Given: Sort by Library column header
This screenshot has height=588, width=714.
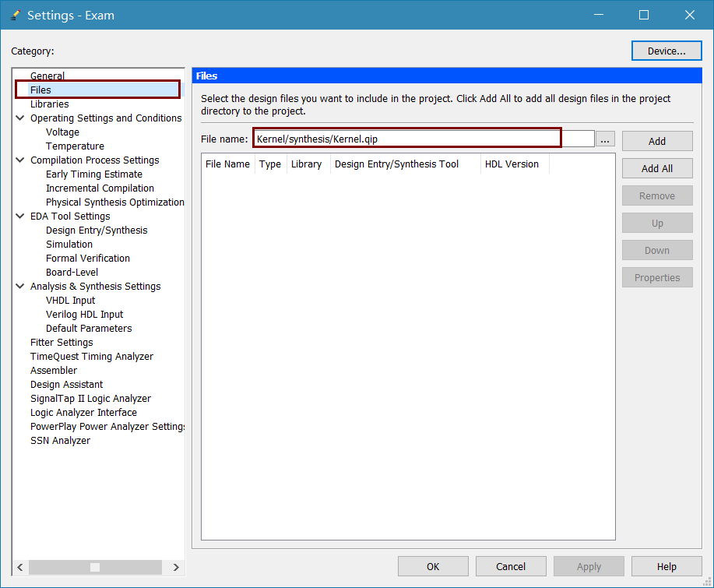Looking at the screenshot, I should pos(308,164).
